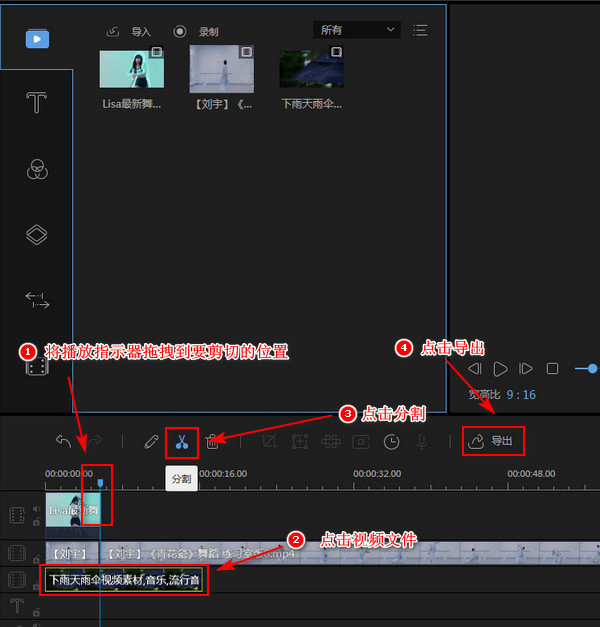Click the timeline playhead marker
The width and height of the screenshot is (600, 627).
pyautogui.click(x=100, y=483)
